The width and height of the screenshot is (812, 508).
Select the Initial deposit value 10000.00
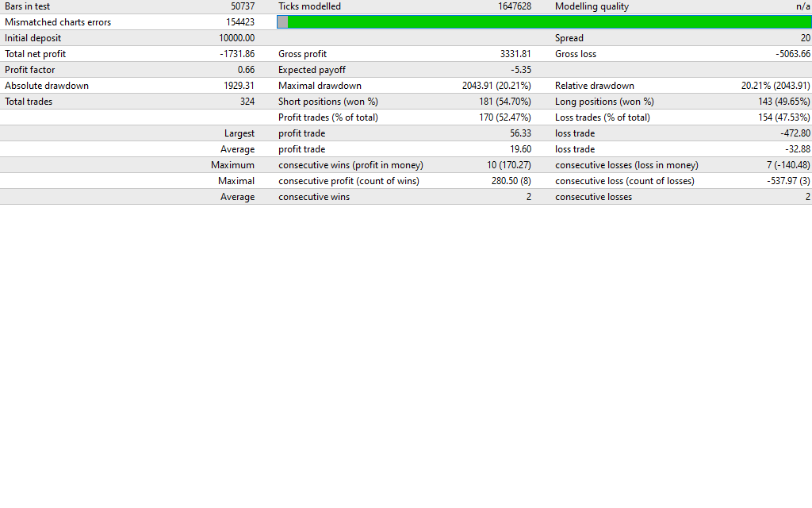(x=236, y=38)
